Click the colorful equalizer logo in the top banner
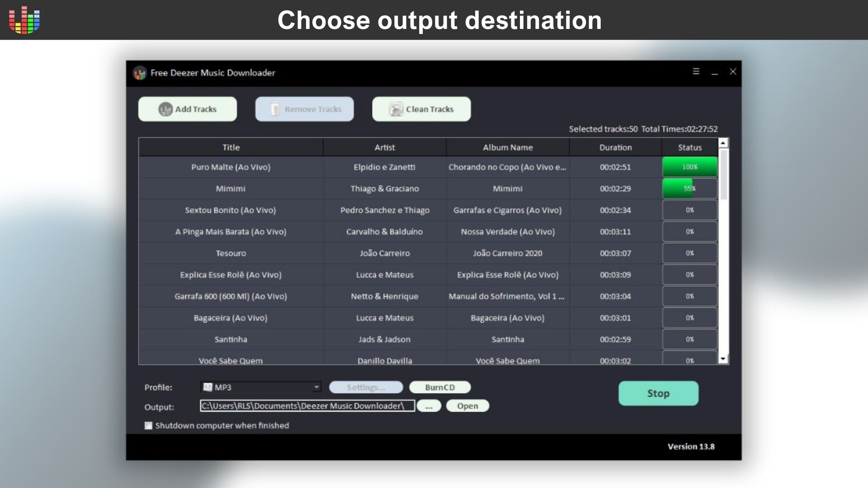 click(x=24, y=20)
